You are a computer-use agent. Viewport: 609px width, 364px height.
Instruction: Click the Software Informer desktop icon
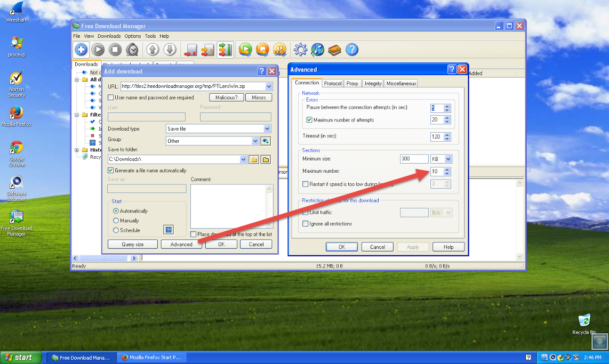pyautogui.click(x=17, y=189)
